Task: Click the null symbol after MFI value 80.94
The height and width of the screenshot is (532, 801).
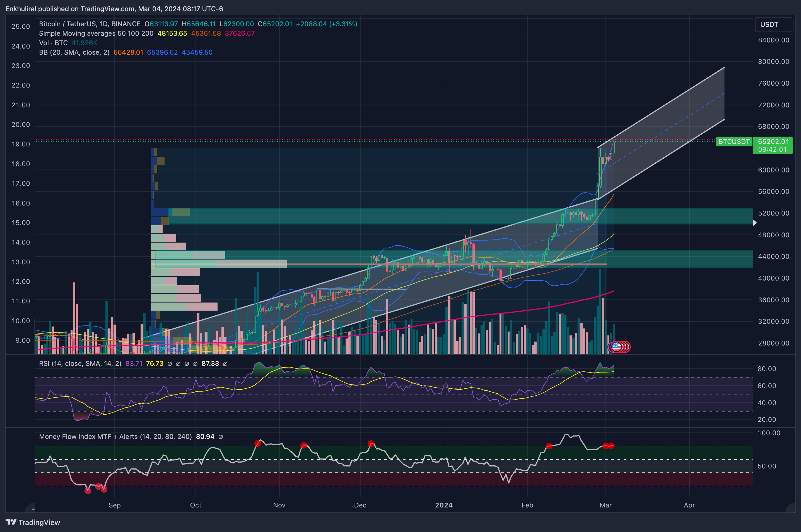Action: (221, 437)
